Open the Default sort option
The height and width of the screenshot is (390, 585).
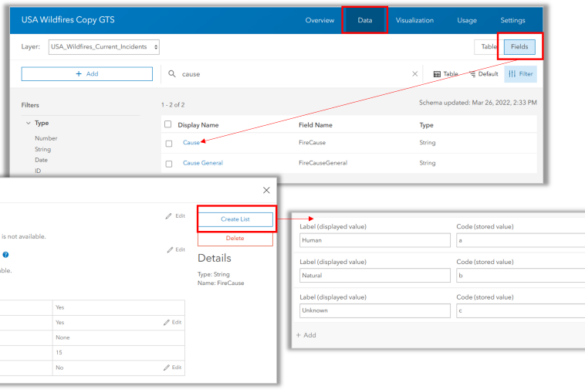[484, 74]
